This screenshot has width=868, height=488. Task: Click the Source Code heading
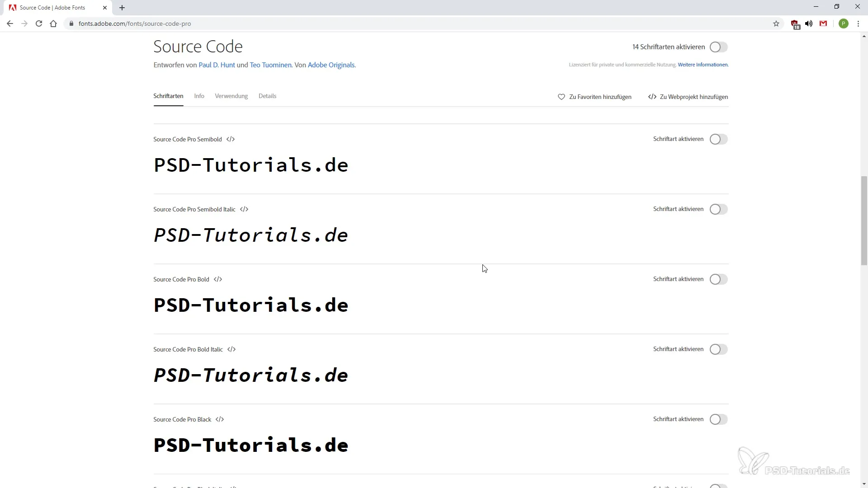198,47
